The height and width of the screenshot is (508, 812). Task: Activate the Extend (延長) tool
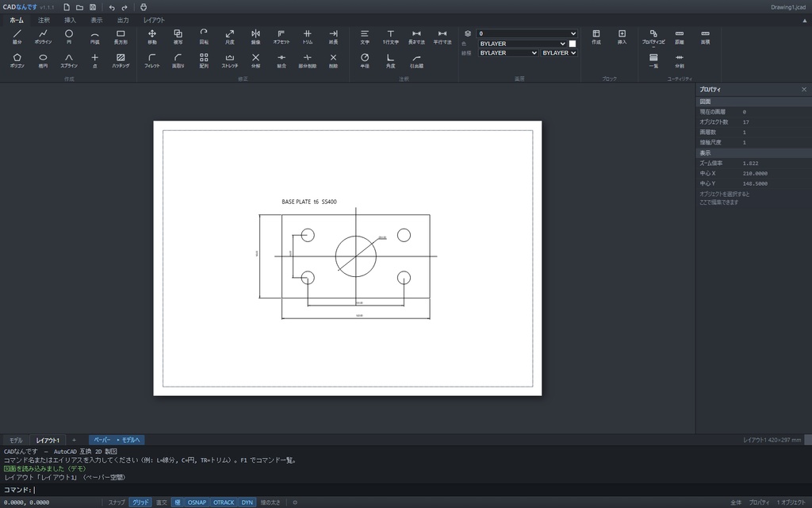[334, 37]
